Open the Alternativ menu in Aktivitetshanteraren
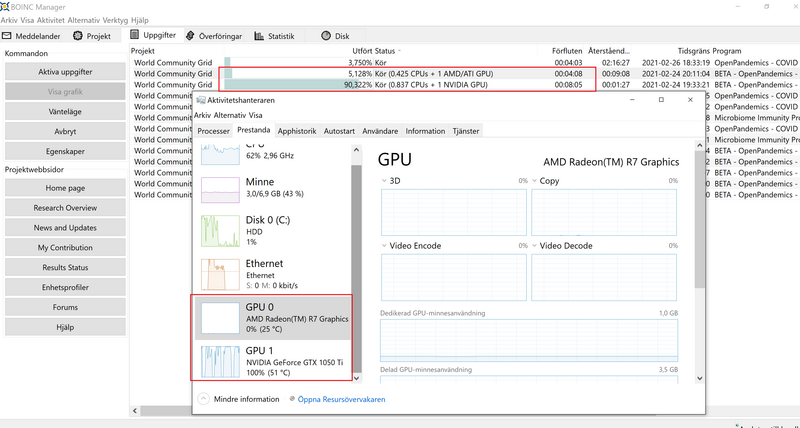Viewport: 800px width, 428px height. (230, 115)
